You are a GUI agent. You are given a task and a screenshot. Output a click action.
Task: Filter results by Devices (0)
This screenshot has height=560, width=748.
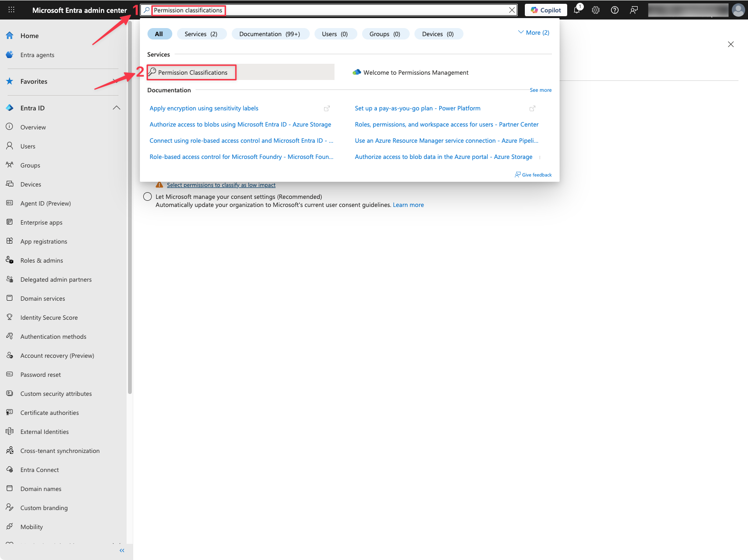[438, 34]
